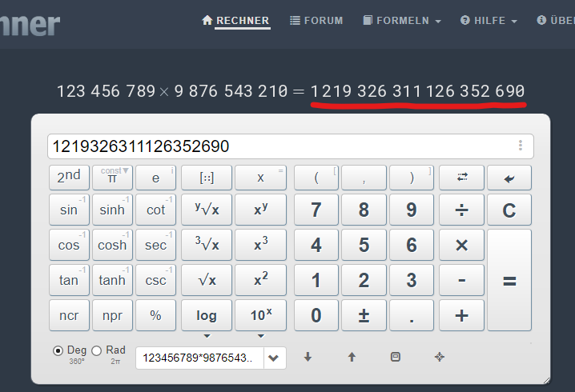Expand the calculation history dropdown

(275, 358)
